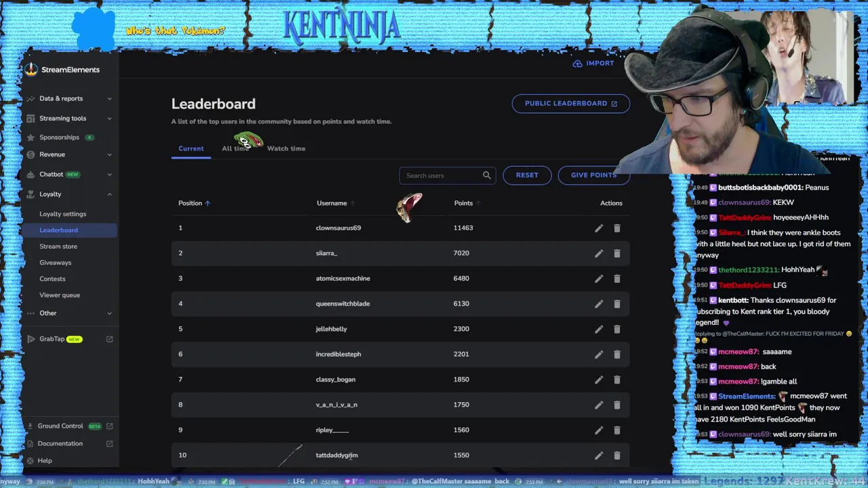Select Leaderboard in sidebar
The image size is (868, 488).
point(69,230)
